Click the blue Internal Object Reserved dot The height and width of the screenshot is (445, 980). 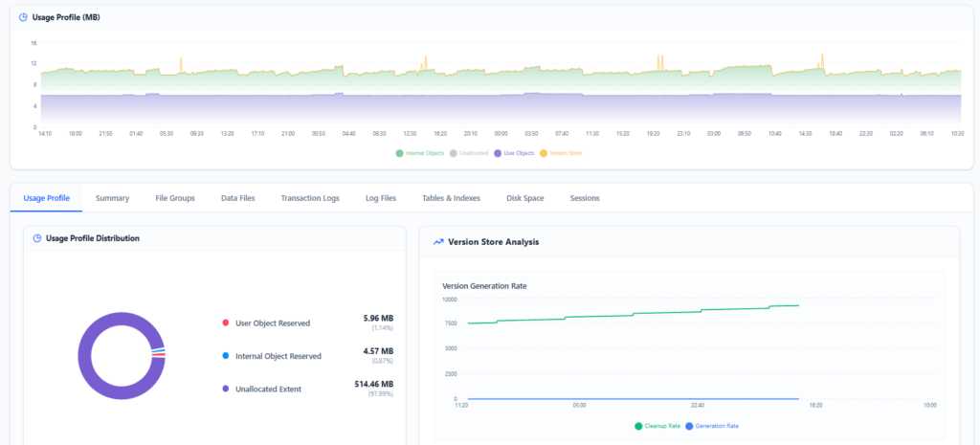(x=225, y=356)
